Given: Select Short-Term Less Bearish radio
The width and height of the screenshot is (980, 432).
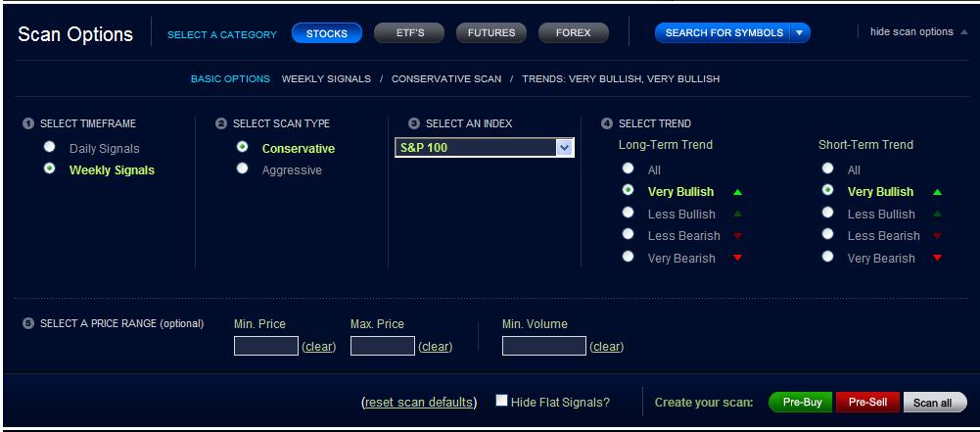Looking at the screenshot, I should 827,234.
